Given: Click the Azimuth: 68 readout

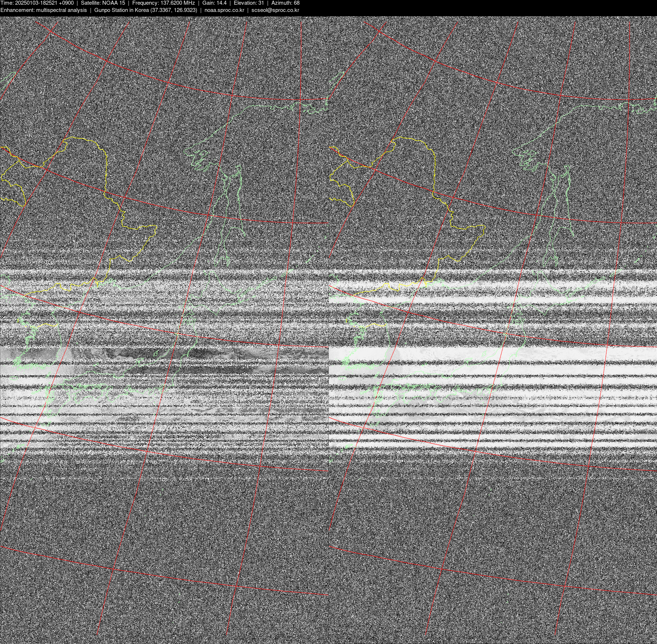Looking at the screenshot, I should [x=285, y=3].
